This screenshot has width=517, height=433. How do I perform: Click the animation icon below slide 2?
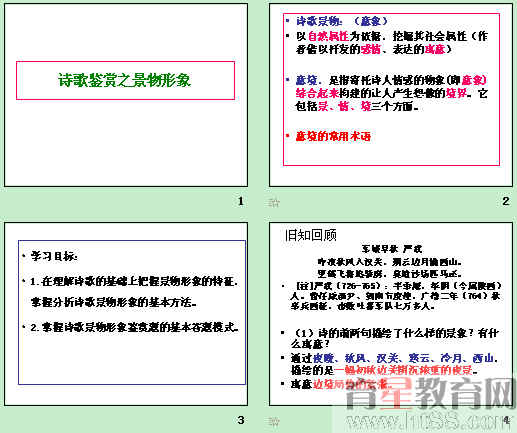(x=274, y=202)
